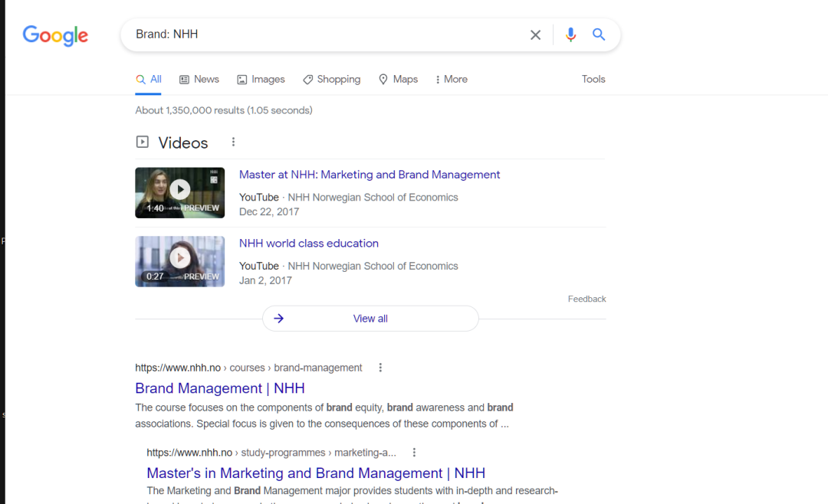Image resolution: width=828 pixels, height=504 pixels.
Task: Switch to the Images tab
Action: 261,79
